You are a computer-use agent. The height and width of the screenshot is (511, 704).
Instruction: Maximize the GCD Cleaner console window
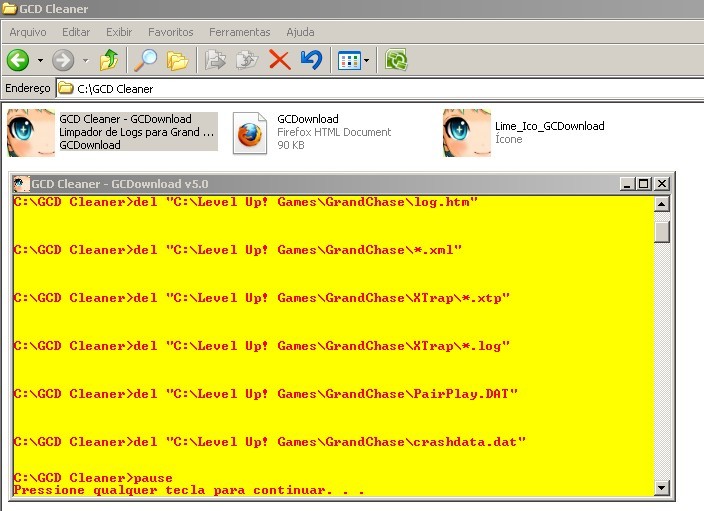(644, 184)
